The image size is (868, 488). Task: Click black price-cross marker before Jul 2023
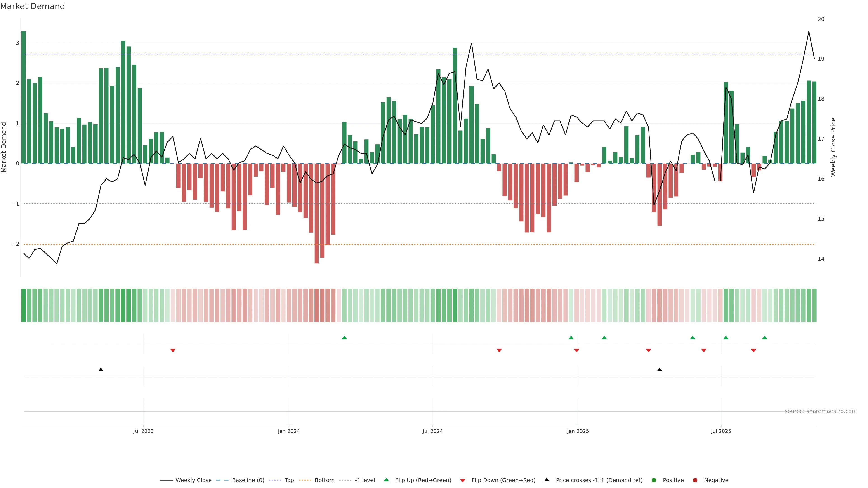pyautogui.click(x=101, y=370)
